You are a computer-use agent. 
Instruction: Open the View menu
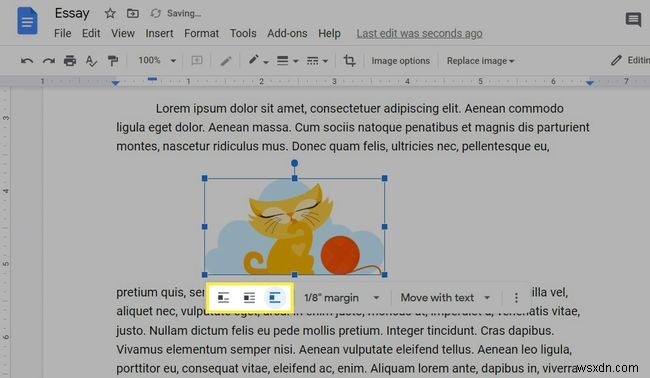(123, 33)
